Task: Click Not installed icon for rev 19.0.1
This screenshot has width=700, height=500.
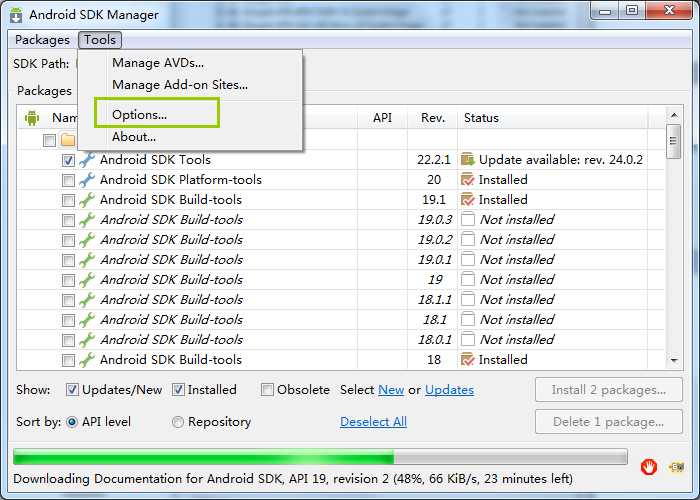Action: pyautogui.click(x=467, y=259)
